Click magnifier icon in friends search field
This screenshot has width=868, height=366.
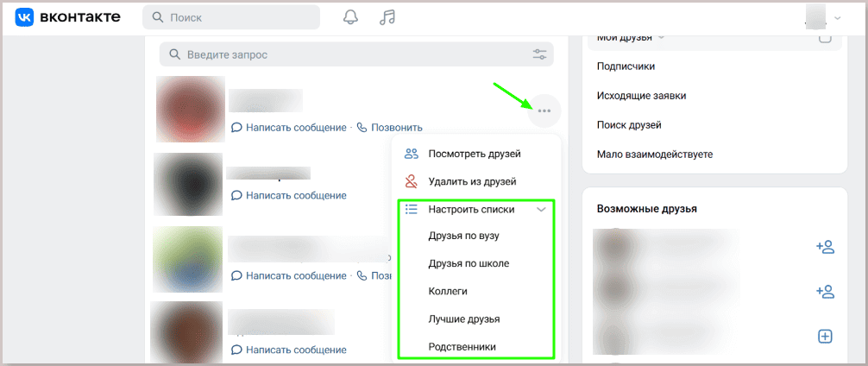pos(174,54)
